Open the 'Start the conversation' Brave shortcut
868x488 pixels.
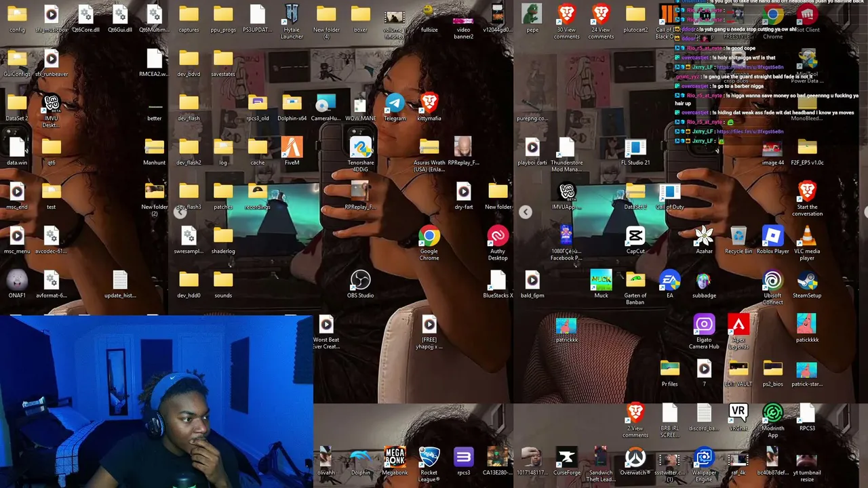click(807, 192)
